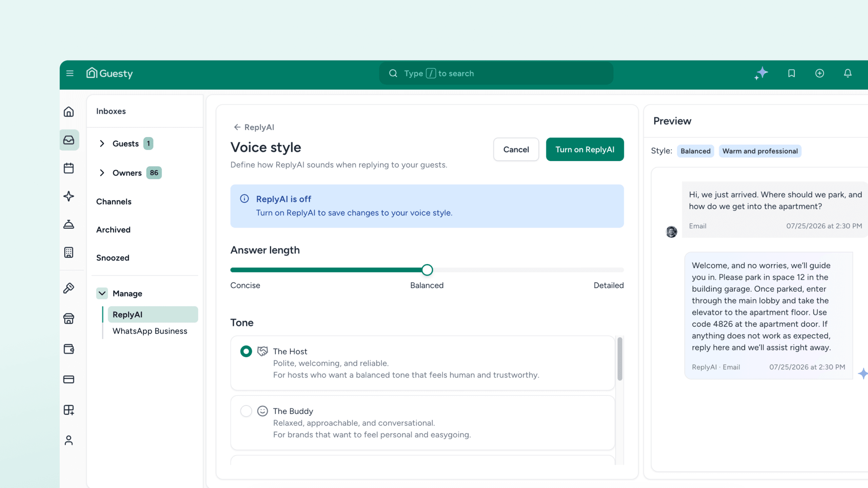
Task: Open the AI sparkle assistant icon in header
Action: click(761, 73)
